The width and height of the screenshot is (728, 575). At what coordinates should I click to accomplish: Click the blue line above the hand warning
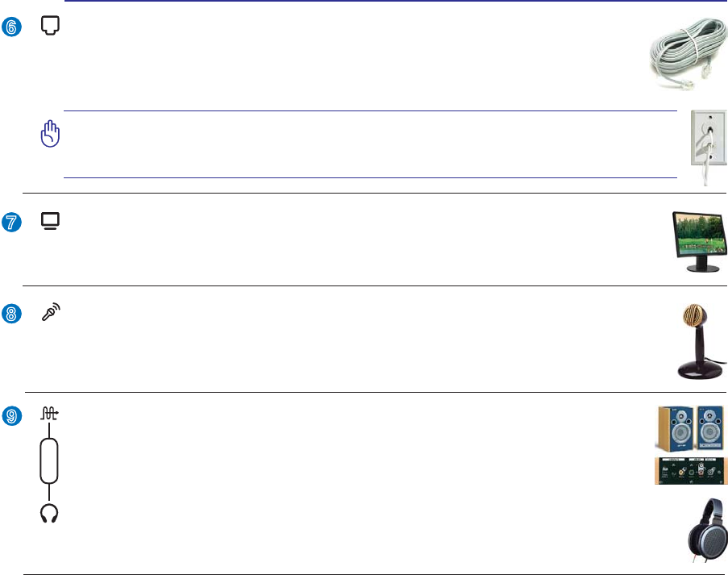click(371, 111)
